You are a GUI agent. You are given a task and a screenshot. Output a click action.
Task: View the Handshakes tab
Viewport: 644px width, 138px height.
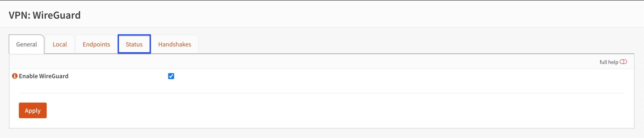click(x=175, y=44)
